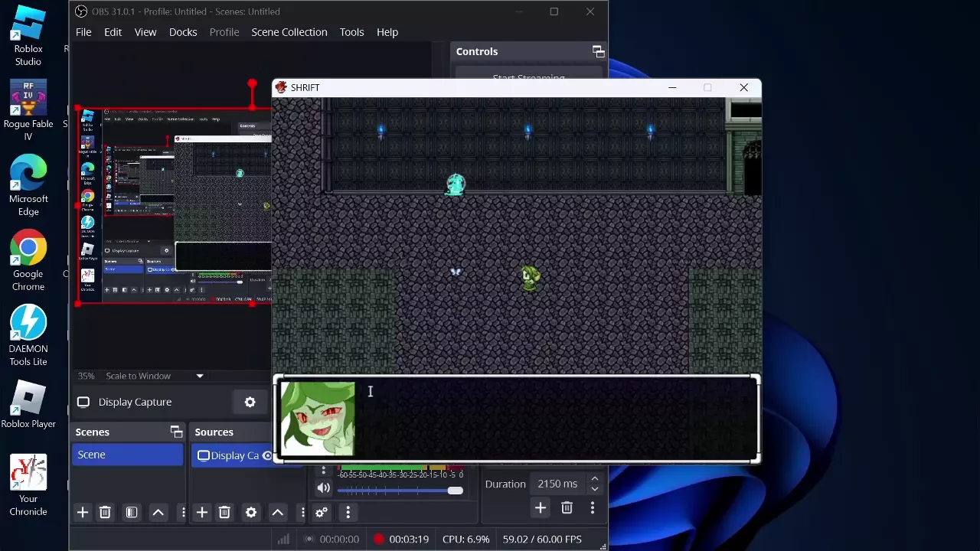Add a new scene with the plus button
The width and height of the screenshot is (980, 551).
83,513
